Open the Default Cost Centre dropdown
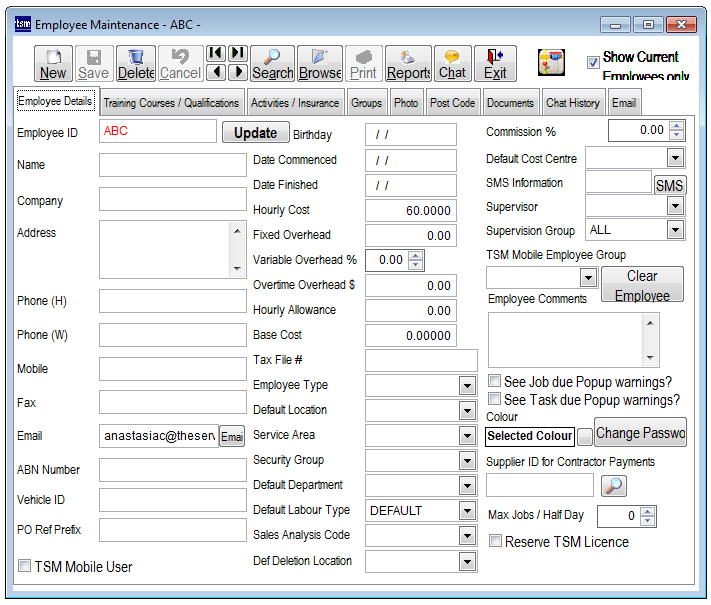The width and height of the screenshot is (711, 605). point(675,158)
